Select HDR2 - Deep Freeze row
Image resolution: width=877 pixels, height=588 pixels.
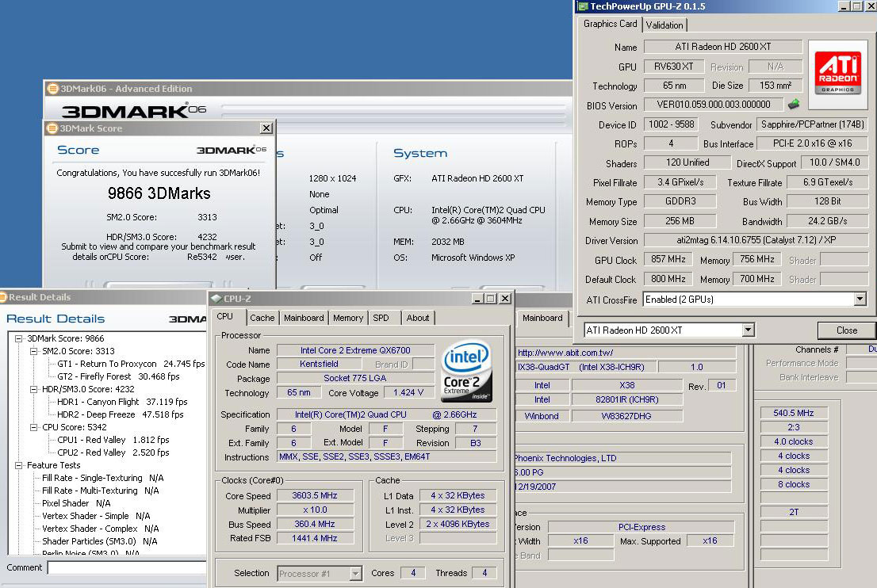click(x=121, y=414)
